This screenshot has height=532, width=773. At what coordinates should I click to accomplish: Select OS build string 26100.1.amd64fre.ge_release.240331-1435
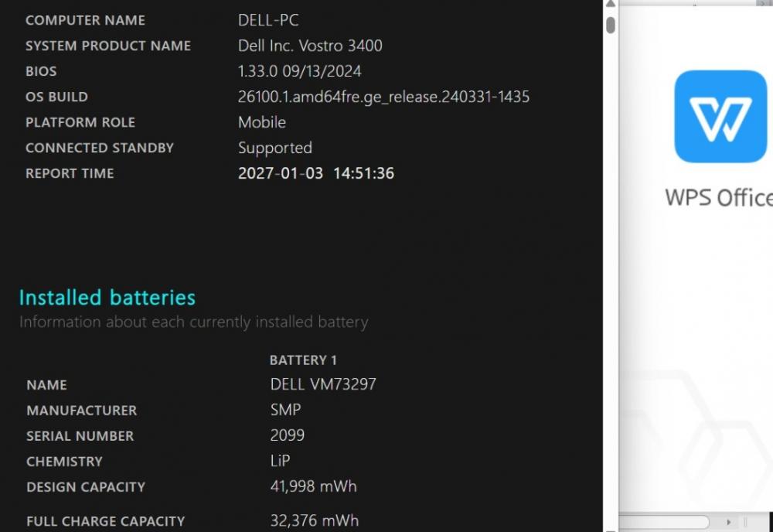pos(383,97)
